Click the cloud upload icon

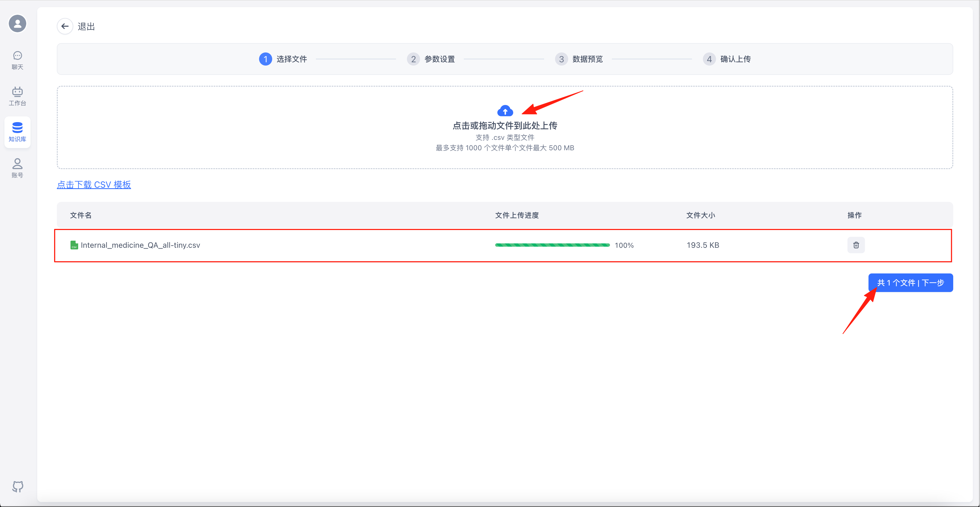pyautogui.click(x=505, y=111)
